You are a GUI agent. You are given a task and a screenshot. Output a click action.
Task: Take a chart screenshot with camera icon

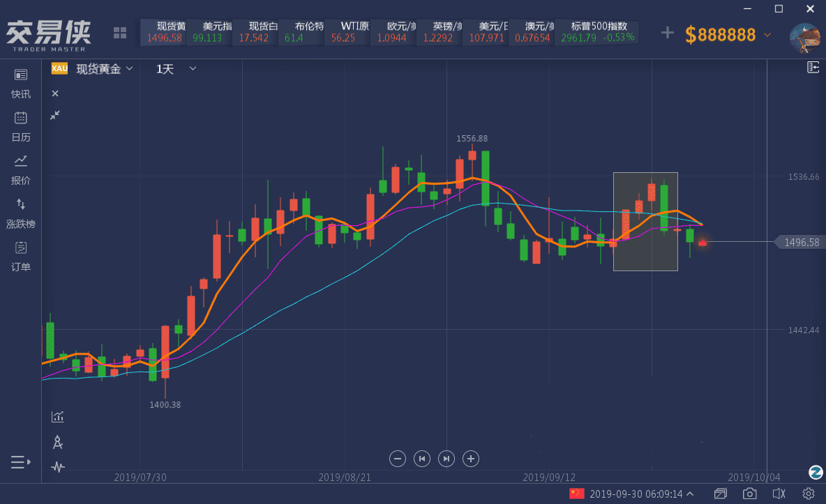pos(750,494)
